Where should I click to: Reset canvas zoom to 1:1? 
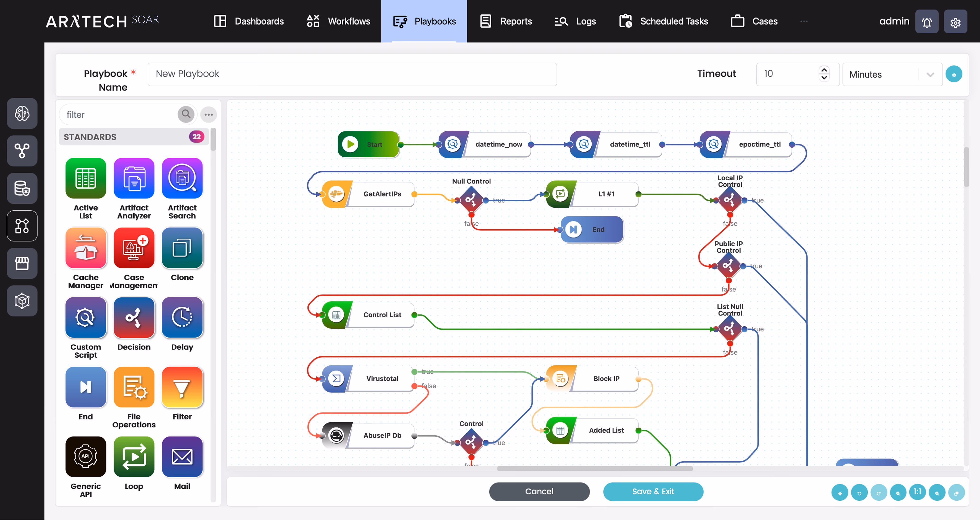[917, 492]
